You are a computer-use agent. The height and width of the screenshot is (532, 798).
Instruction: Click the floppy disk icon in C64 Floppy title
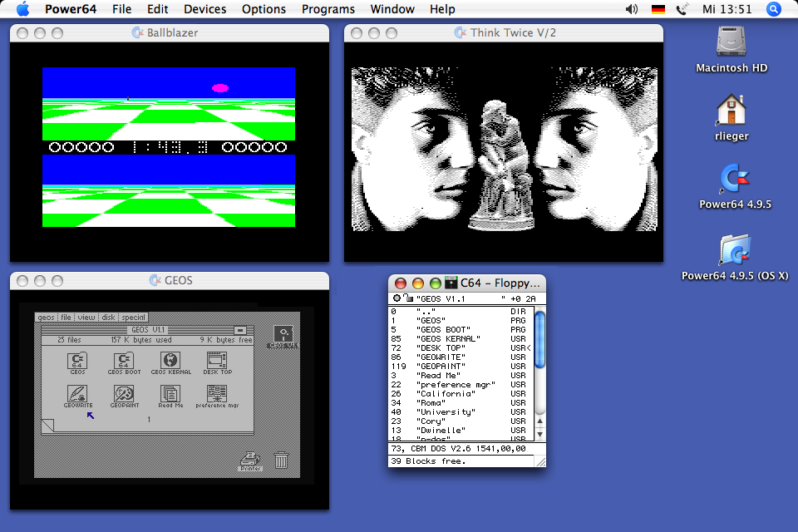(x=451, y=283)
